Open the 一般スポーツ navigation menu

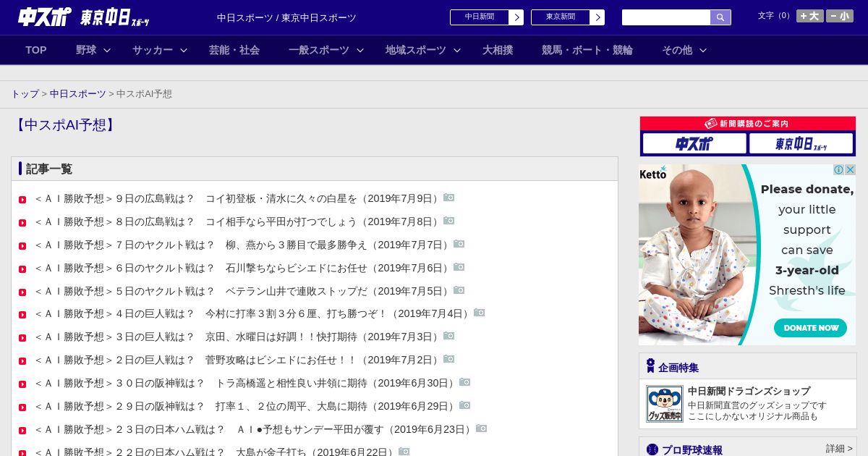click(319, 50)
